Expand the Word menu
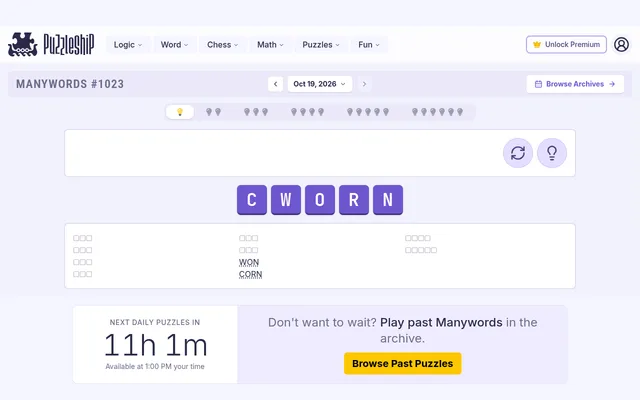Image resolution: width=640 pixels, height=400 pixels. coord(174,44)
